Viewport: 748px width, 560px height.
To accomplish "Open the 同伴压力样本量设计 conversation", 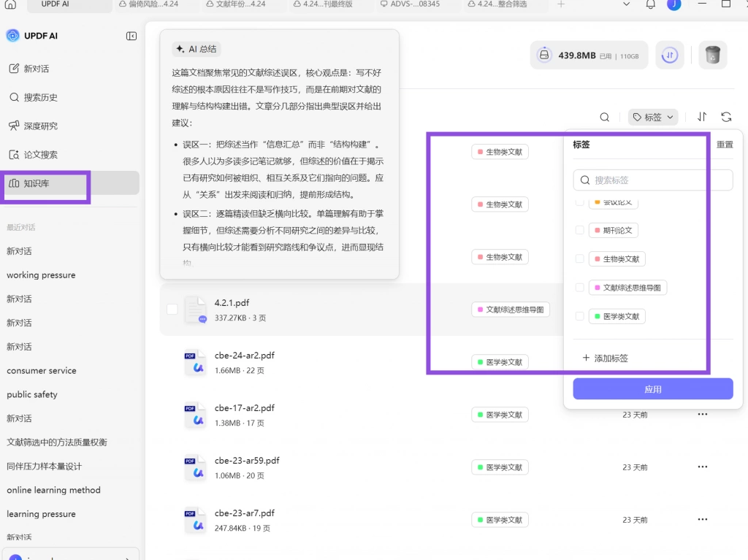I will coord(44,466).
